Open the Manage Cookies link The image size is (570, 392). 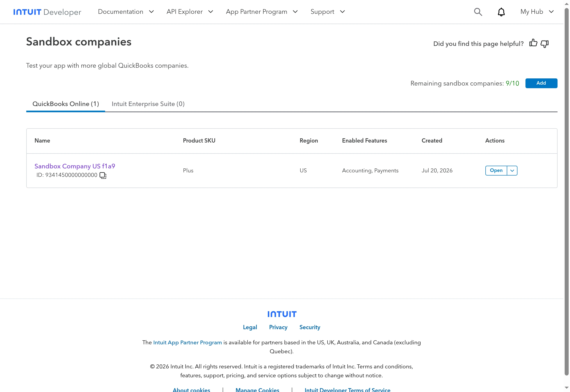(x=257, y=390)
